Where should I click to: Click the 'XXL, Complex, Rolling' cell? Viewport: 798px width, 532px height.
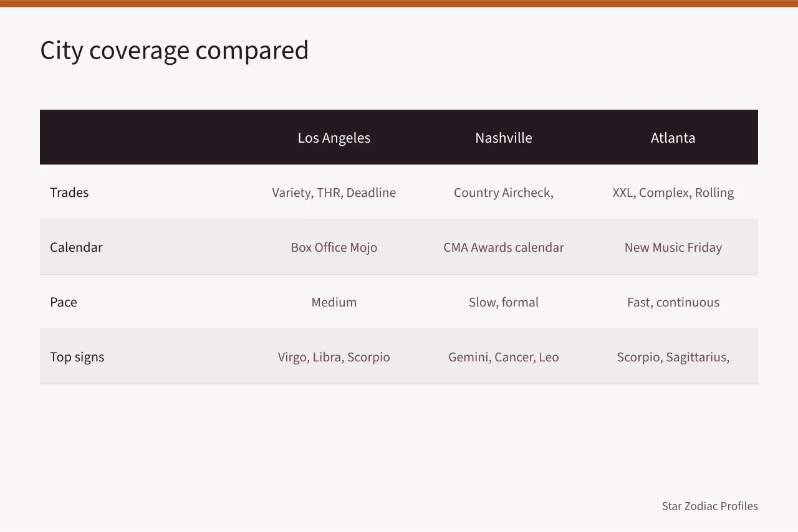tap(673, 192)
